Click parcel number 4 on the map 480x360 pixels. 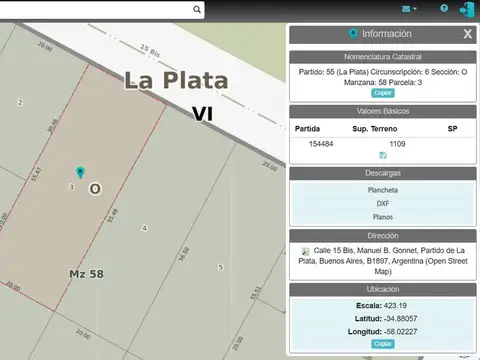pos(144,228)
